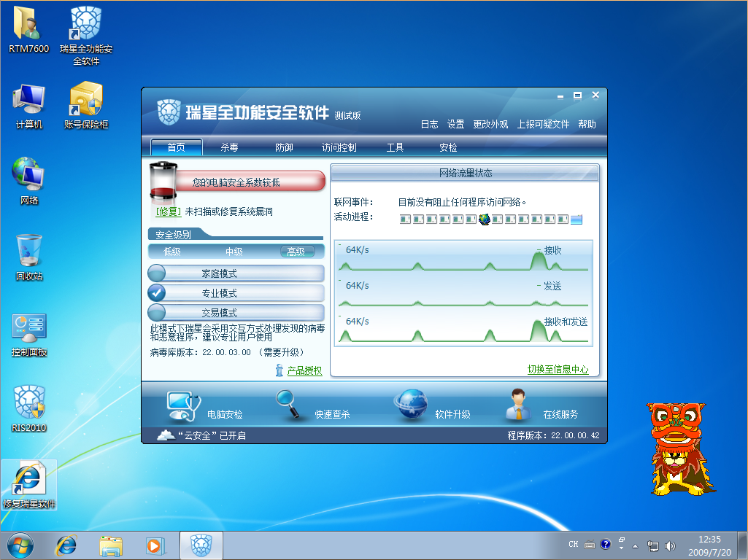Click 上报可疑文件 in top menu

(544, 125)
